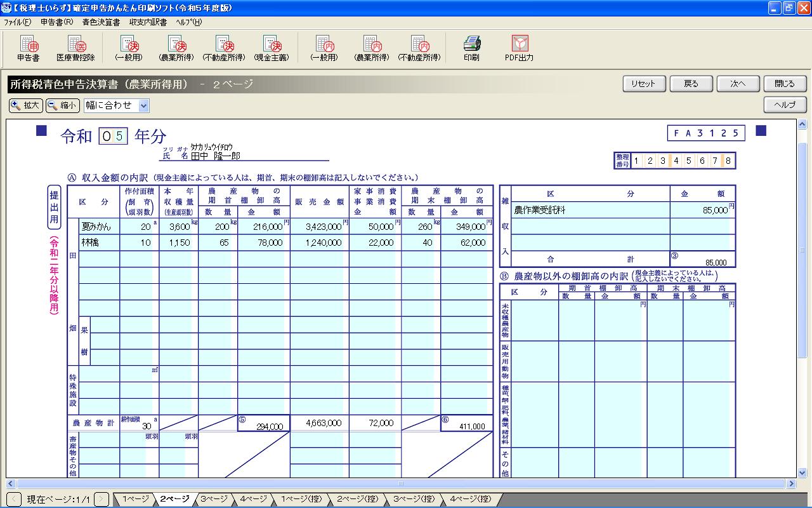Screen dimensions: 812x508
Task: Open the 決算書 (不動産所得) toolbar icon
Action: pos(223,48)
